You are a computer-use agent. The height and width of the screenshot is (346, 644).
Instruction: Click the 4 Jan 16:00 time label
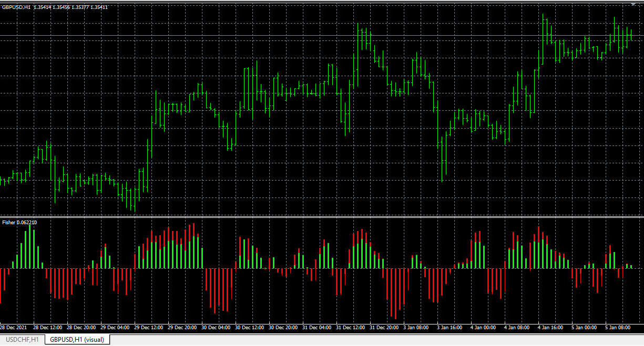pos(550,328)
